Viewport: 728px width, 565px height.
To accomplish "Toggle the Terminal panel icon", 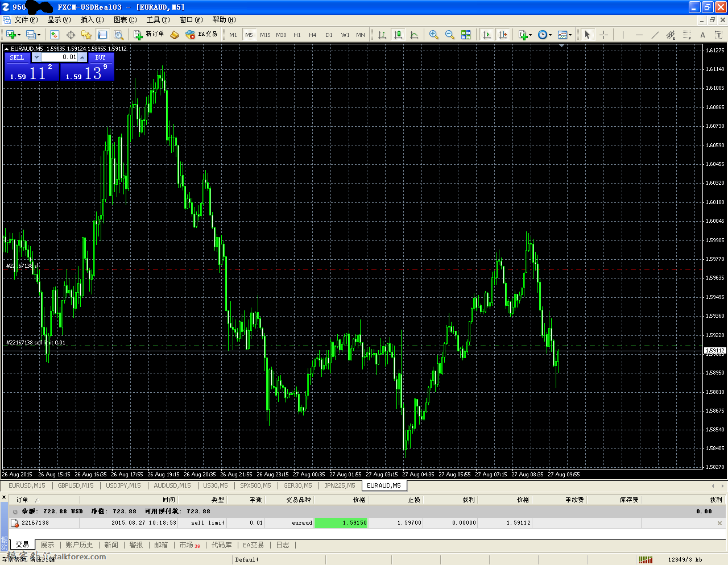I will pos(102,35).
